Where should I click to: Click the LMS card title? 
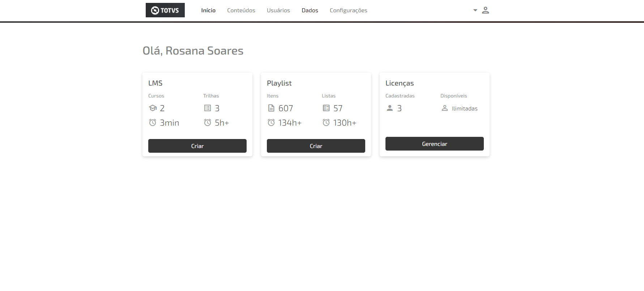pos(155,83)
